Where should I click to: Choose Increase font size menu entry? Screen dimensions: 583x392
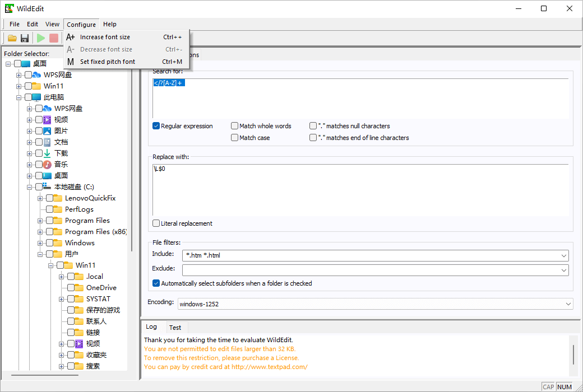coord(127,37)
